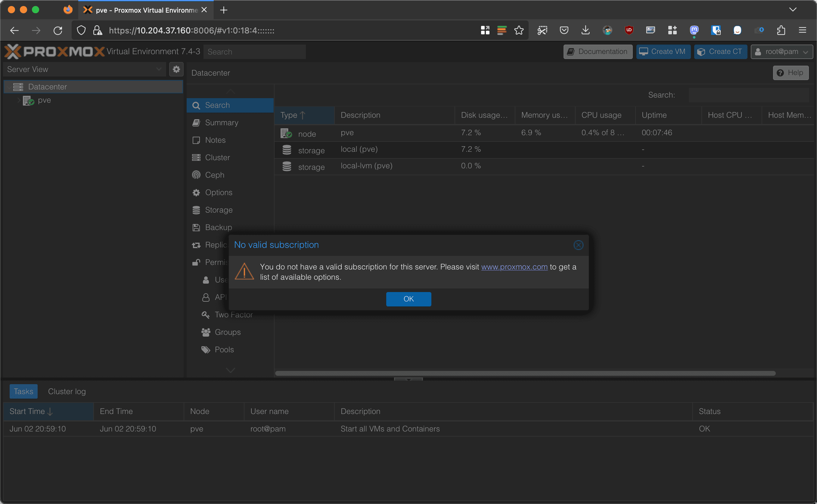Viewport: 817px width, 504px height.
Task: Select Datacenter in the resource tree
Action: [x=93, y=87]
